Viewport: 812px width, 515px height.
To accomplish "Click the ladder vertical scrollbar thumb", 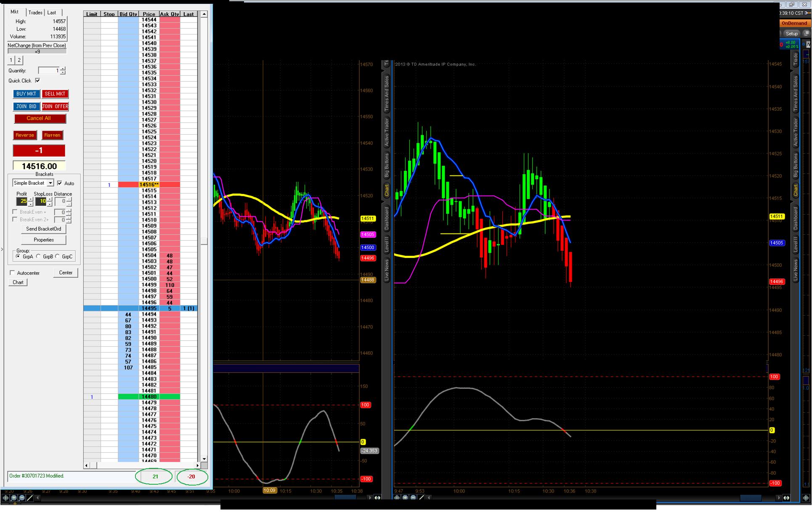I will pos(204,241).
